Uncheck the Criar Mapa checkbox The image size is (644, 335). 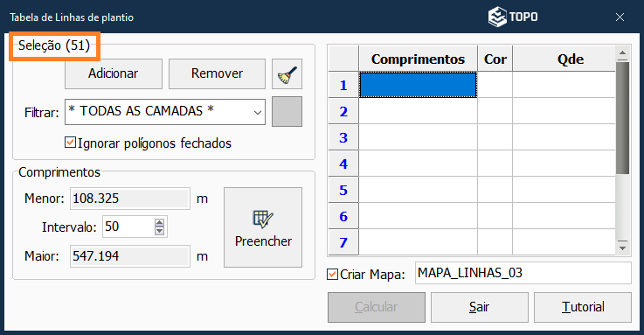point(332,274)
